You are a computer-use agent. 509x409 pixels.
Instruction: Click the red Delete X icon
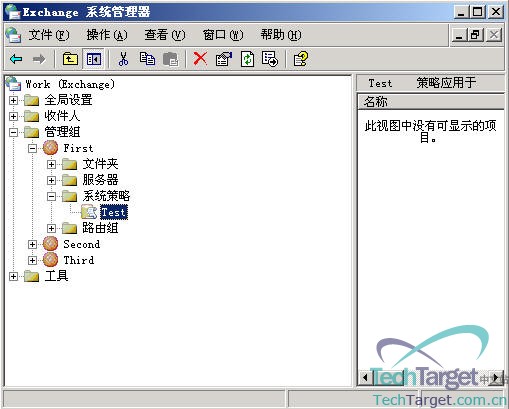click(x=200, y=59)
